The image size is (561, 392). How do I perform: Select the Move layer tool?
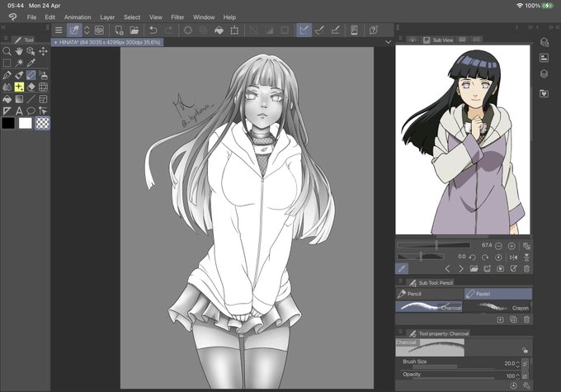tap(43, 51)
